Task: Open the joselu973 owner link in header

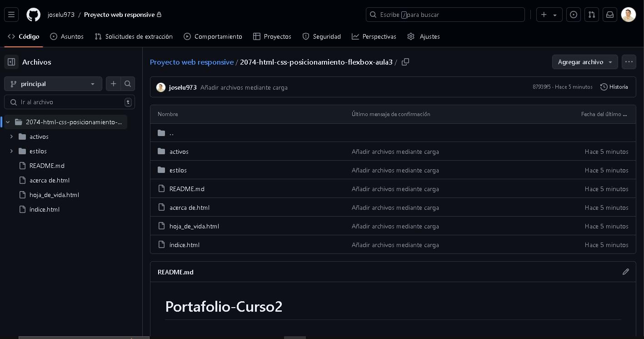Action: tap(61, 15)
